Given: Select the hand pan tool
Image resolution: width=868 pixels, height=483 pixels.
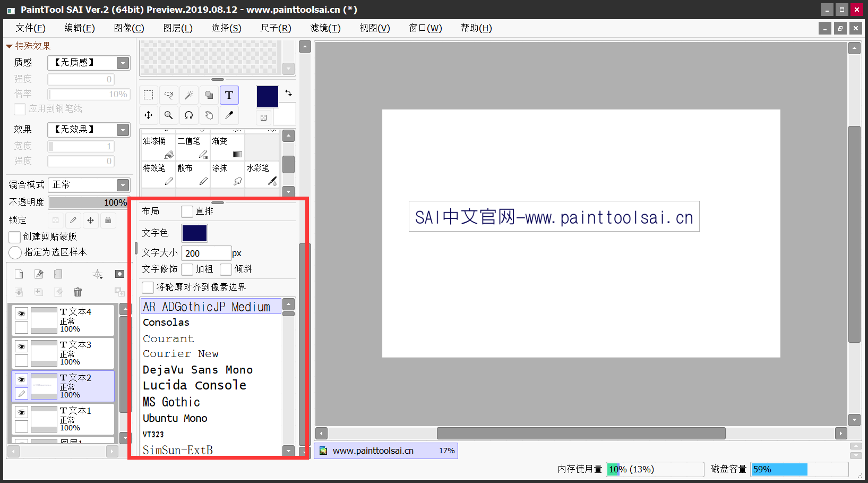Looking at the screenshot, I should click(x=209, y=115).
